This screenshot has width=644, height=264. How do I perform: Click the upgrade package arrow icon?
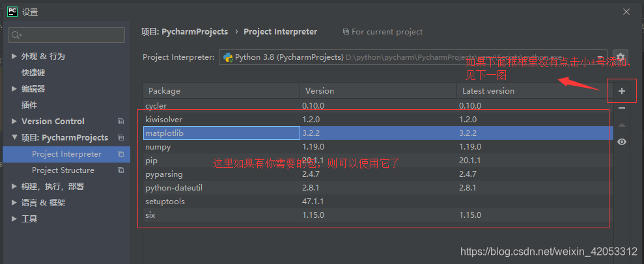[x=622, y=125]
